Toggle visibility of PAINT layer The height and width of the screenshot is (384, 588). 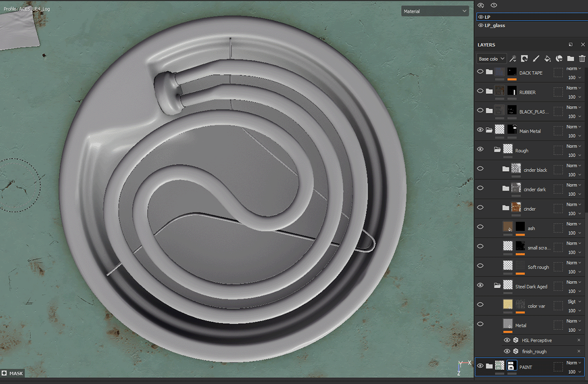(480, 365)
